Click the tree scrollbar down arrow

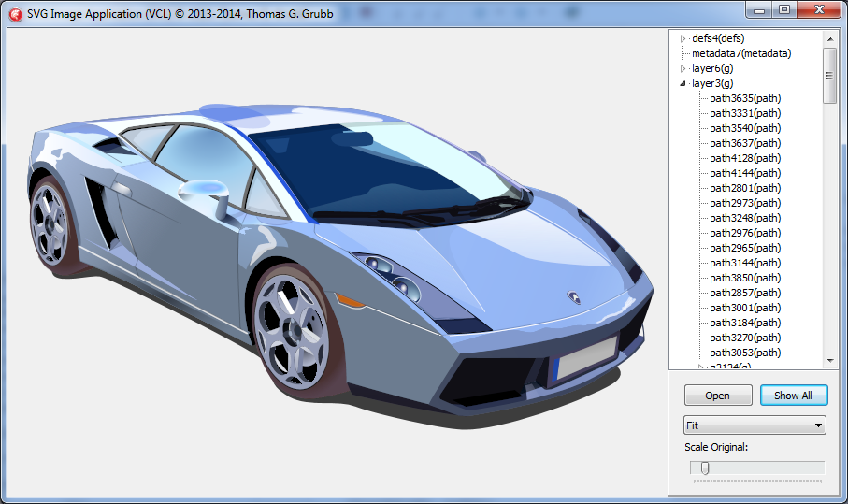pyautogui.click(x=829, y=361)
